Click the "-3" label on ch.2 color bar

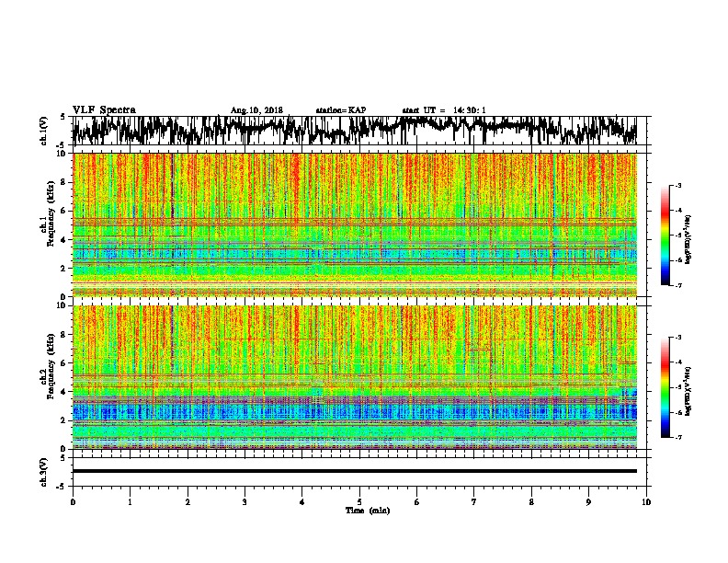click(x=677, y=338)
